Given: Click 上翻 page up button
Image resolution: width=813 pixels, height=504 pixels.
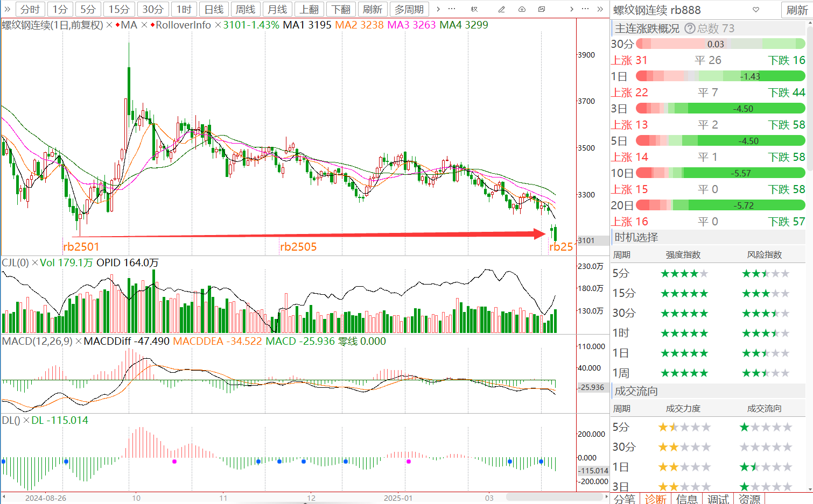Looking at the screenshot, I should (x=309, y=9).
